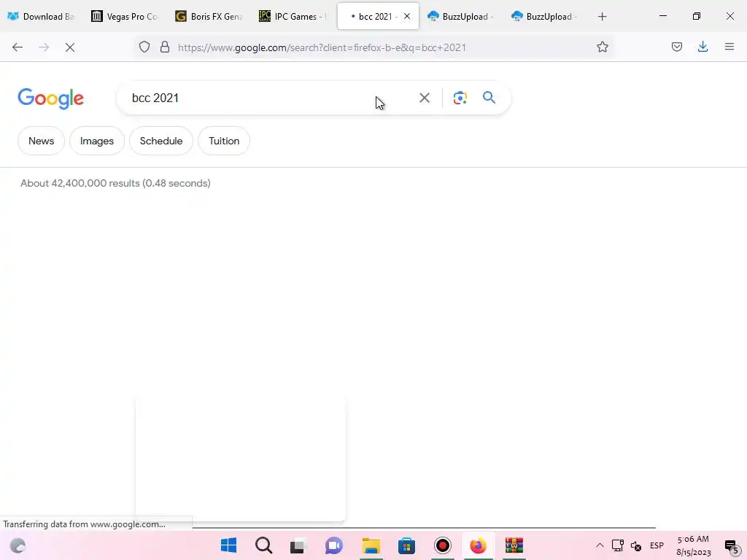Open WinRAR from taskbar
The image size is (747, 560).
tap(514, 545)
